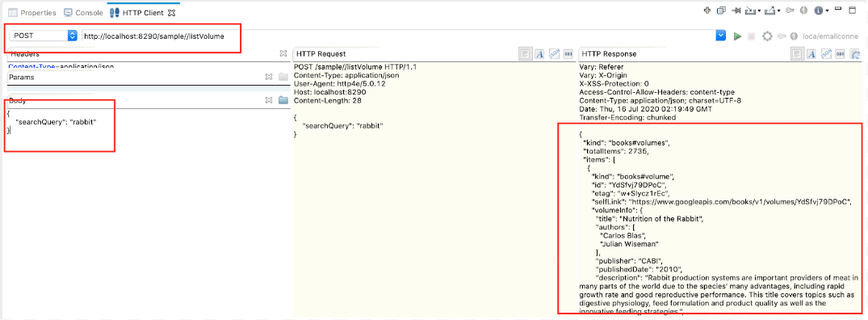Viewport: 868px width, 320px height.
Task: Minimize the HTTP Client view panel
Action: click(837, 8)
